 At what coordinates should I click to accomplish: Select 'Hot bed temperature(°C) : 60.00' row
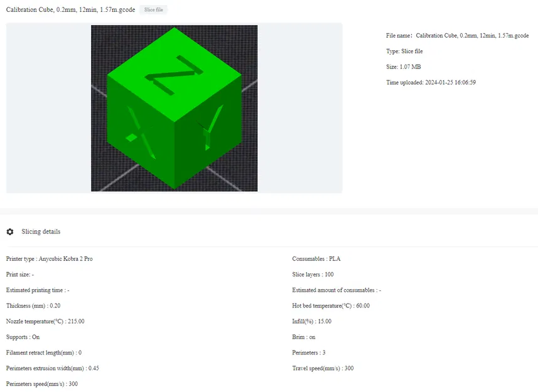[x=331, y=305]
